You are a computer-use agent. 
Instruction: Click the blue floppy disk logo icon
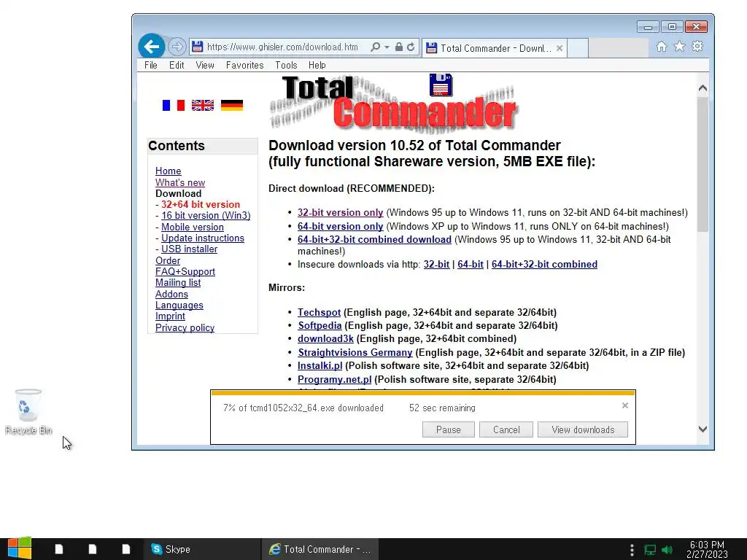click(x=441, y=85)
